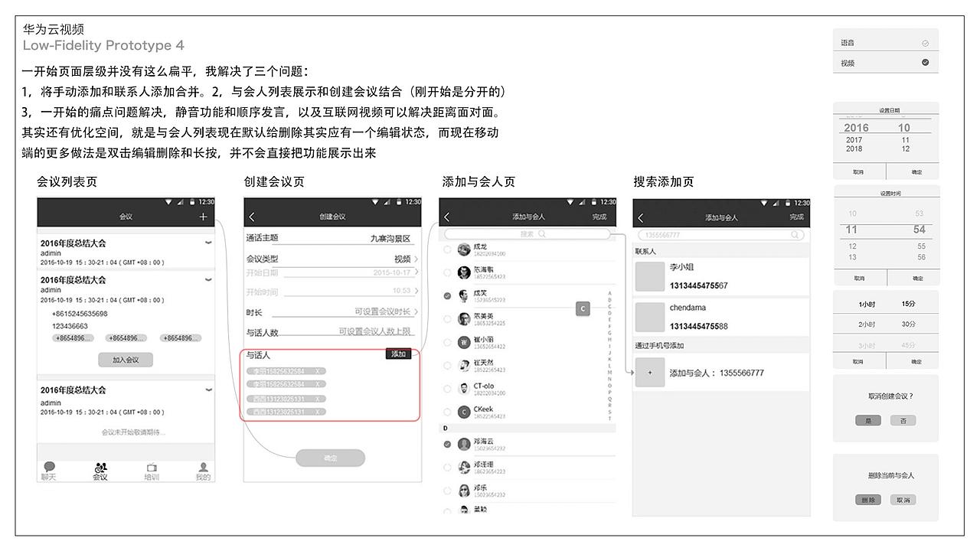Screen dimensions: 980x551
Task: Uncheck the contact 成笑
Action: 447,295
